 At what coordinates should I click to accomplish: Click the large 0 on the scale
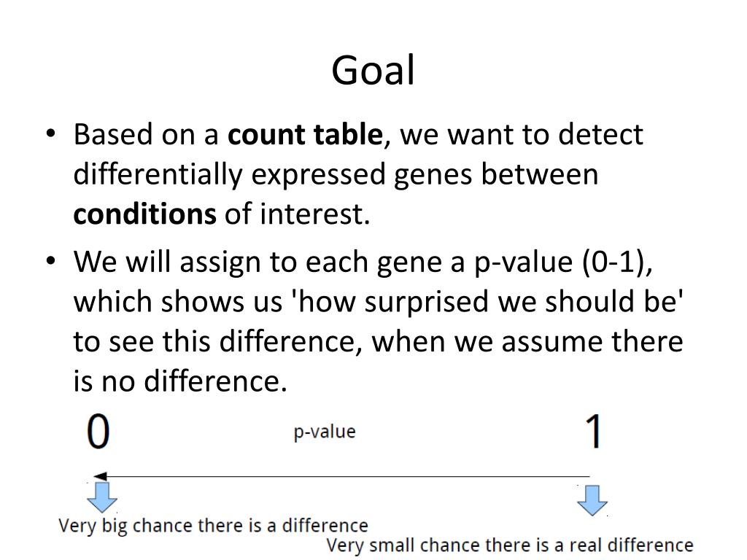coord(98,432)
